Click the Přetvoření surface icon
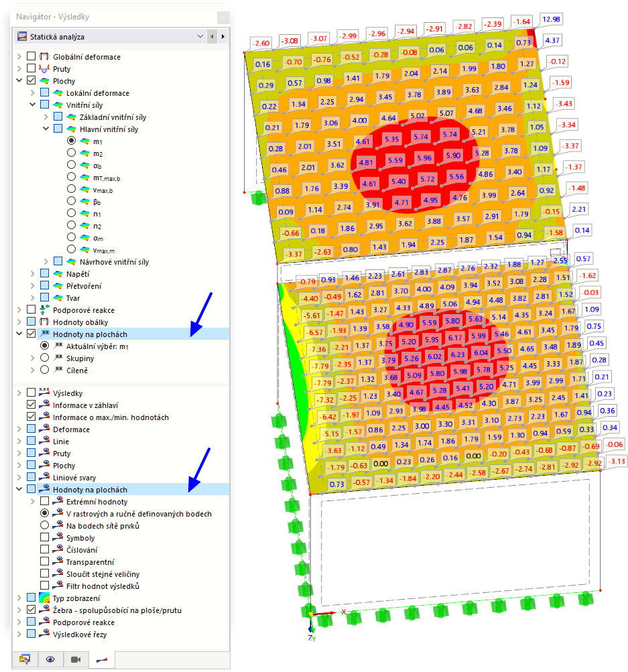 click(x=58, y=285)
